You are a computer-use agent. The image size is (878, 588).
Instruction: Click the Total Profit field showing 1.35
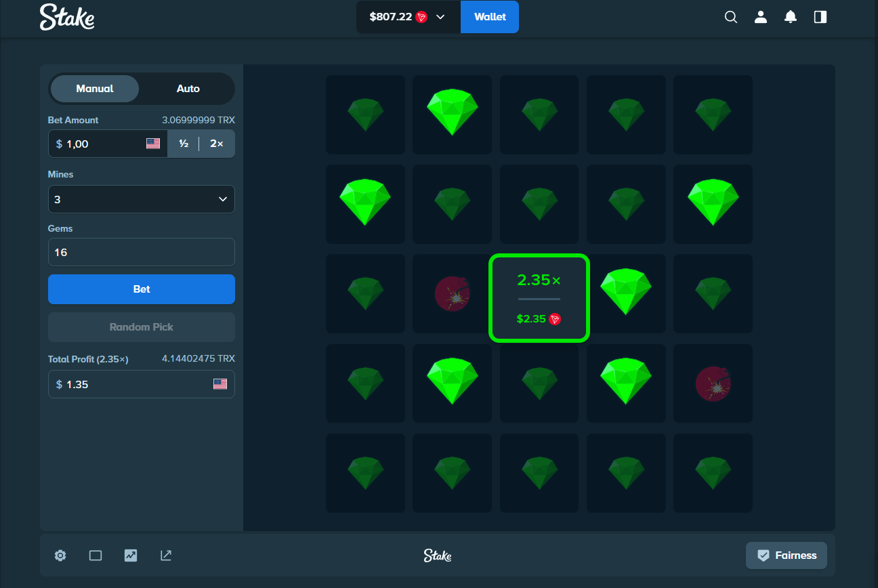(142, 384)
